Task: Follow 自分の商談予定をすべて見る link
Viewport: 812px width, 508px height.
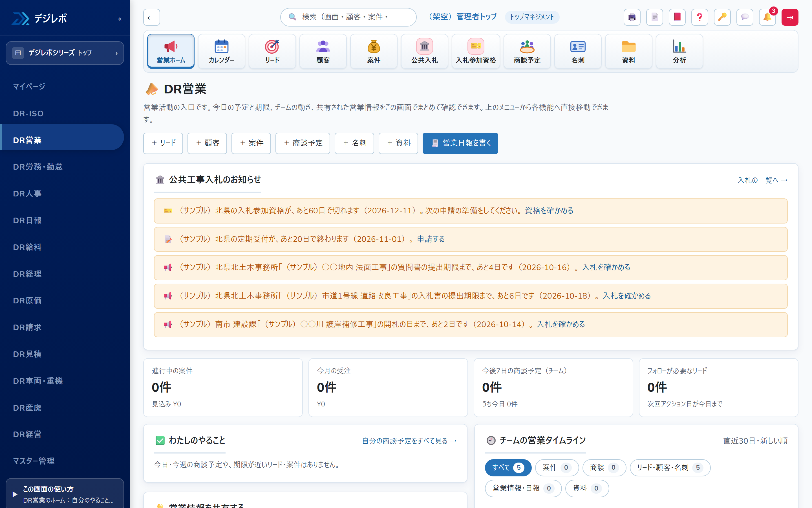Action: (409, 441)
